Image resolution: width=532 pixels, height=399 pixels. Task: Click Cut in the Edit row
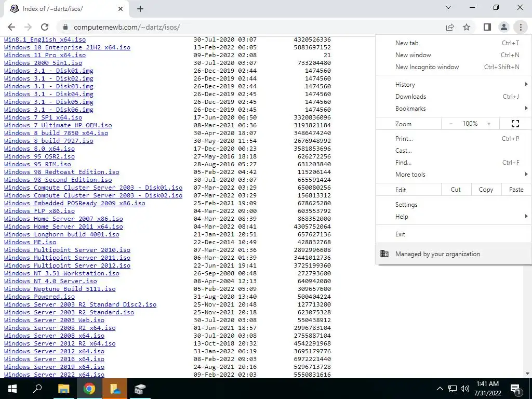click(456, 190)
